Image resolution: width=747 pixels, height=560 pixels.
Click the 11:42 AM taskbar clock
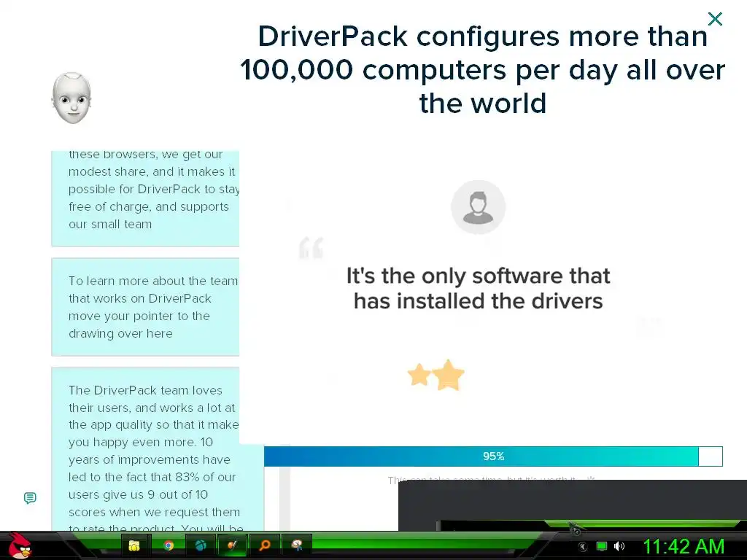pyautogui.click(x=684, y=547)
